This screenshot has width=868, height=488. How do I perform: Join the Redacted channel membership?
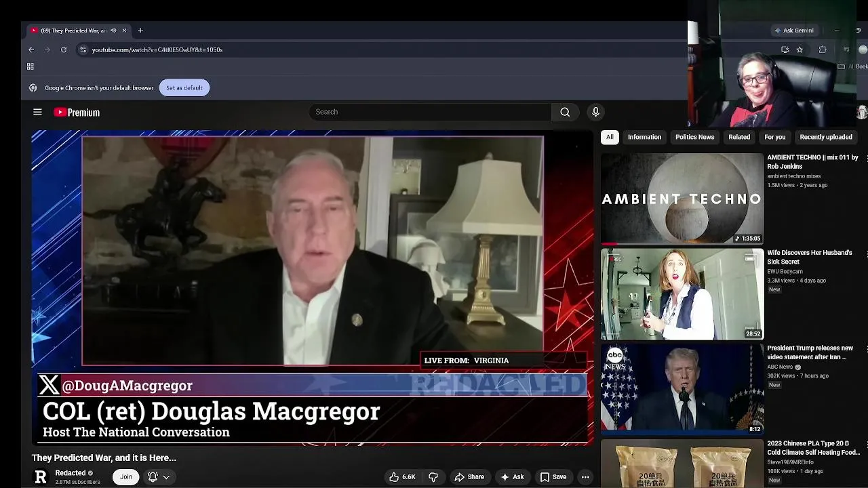point(126,477)
